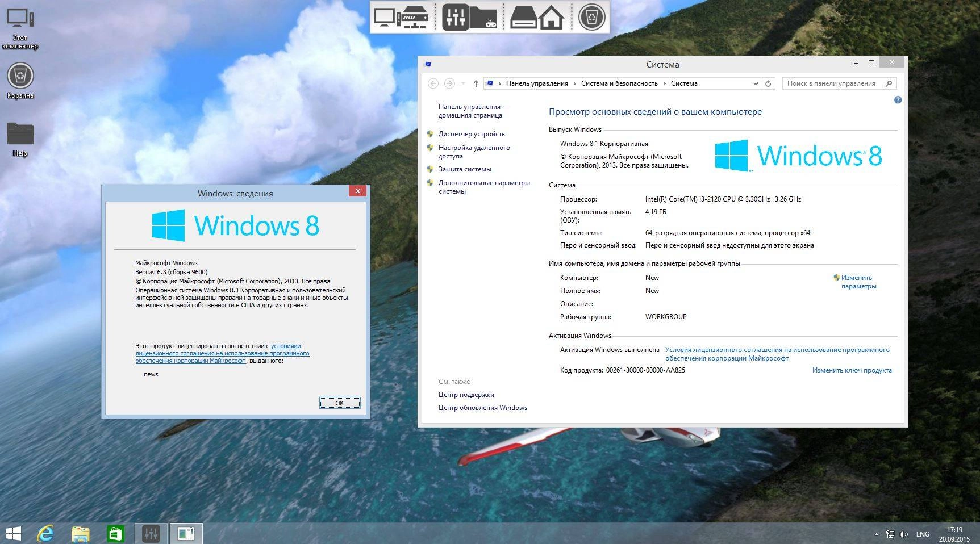Viewport: 980px width, 544px height.
Task: Select the Help folder on desktop
Action: (x=20, y=139)
